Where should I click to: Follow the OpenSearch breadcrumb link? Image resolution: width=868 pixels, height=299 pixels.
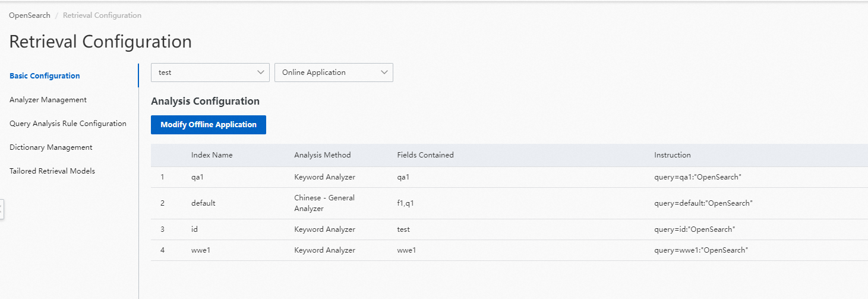(30, 15)
